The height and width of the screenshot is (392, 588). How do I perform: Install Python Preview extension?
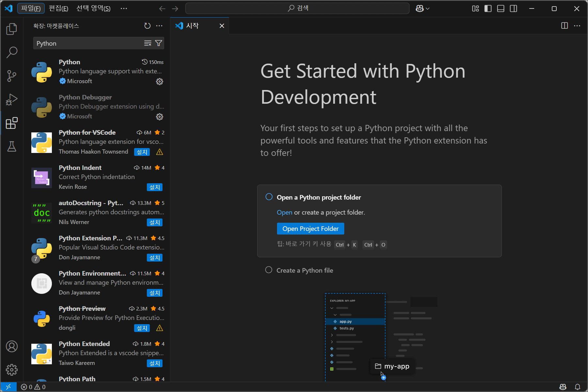(142, 328)
